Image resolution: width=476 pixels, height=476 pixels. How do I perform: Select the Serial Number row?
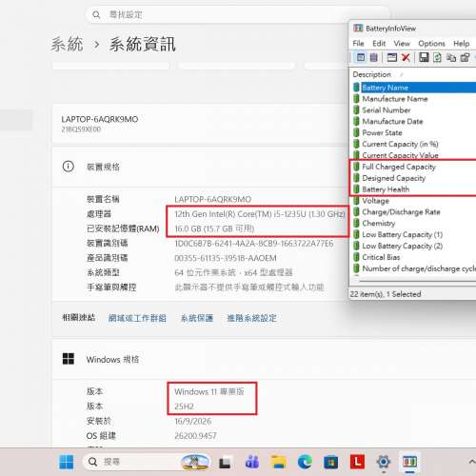tap(414, 110)
